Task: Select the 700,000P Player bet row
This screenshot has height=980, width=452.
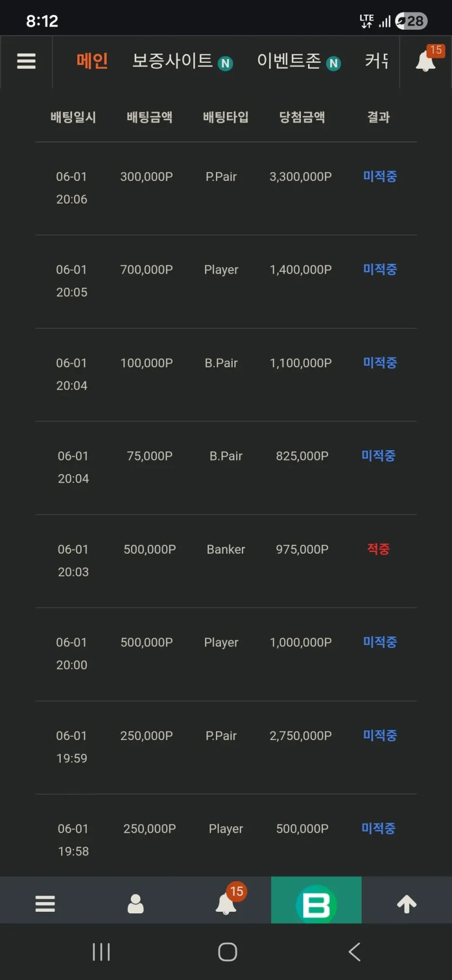Action: pos(226,281)
